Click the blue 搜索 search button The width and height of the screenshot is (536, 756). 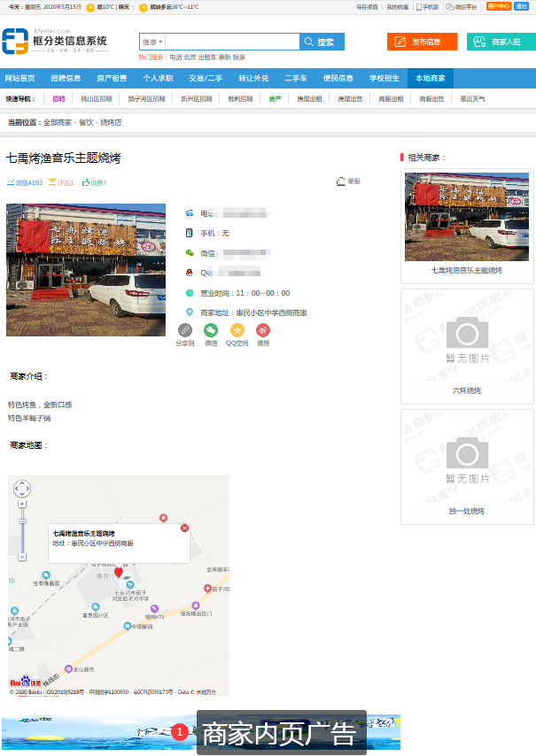point(322,42)
